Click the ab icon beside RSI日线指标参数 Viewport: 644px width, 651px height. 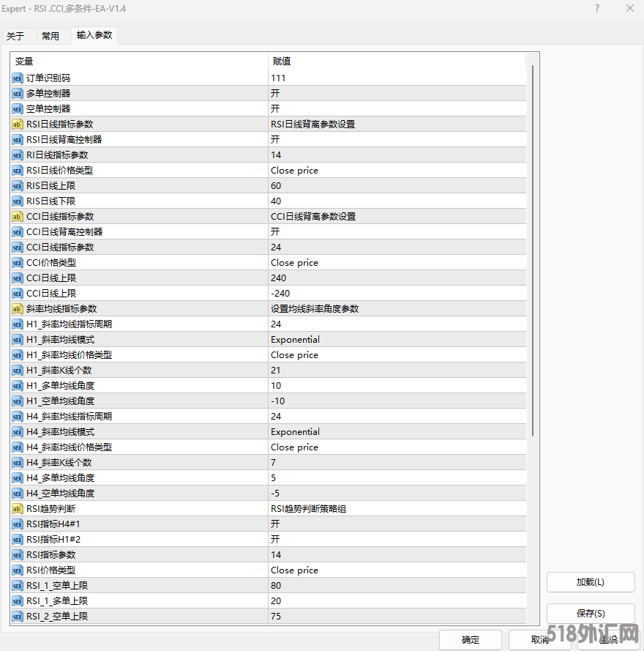(x=17, y=124)
